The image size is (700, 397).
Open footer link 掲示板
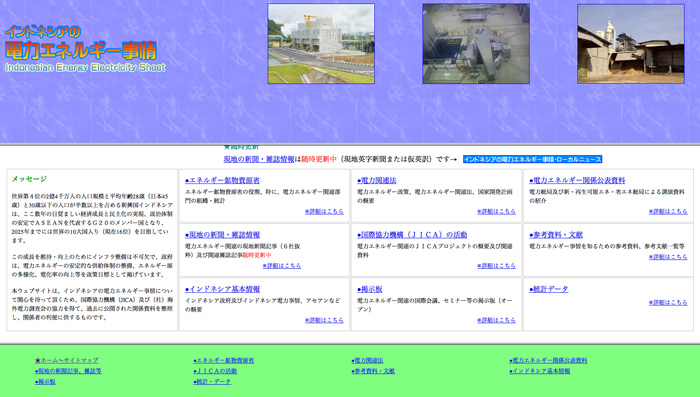[x=45, y=382]
